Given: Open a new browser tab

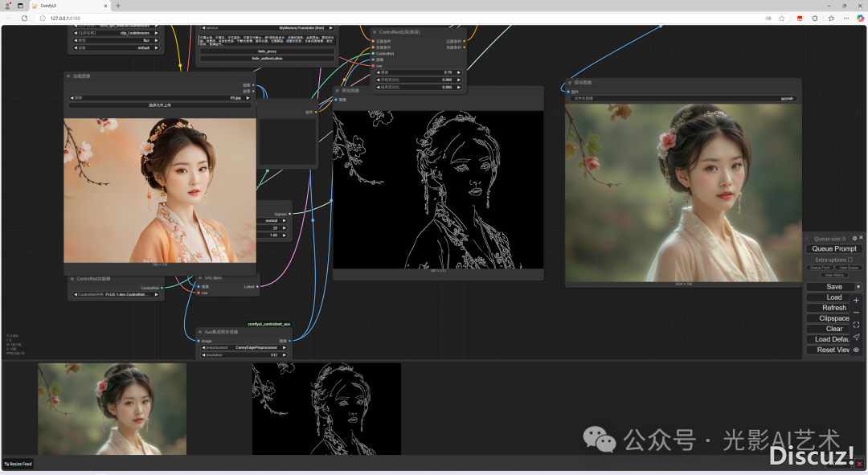Looking at the screenshot, I should (118, 6).
